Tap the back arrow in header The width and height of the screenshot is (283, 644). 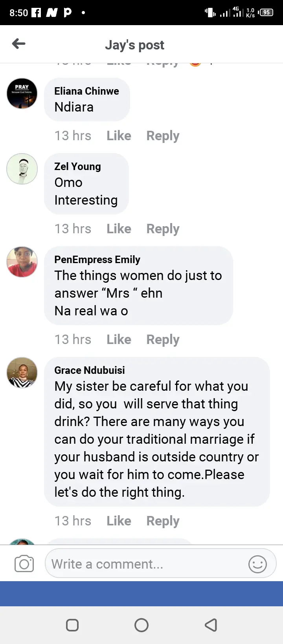19,44
